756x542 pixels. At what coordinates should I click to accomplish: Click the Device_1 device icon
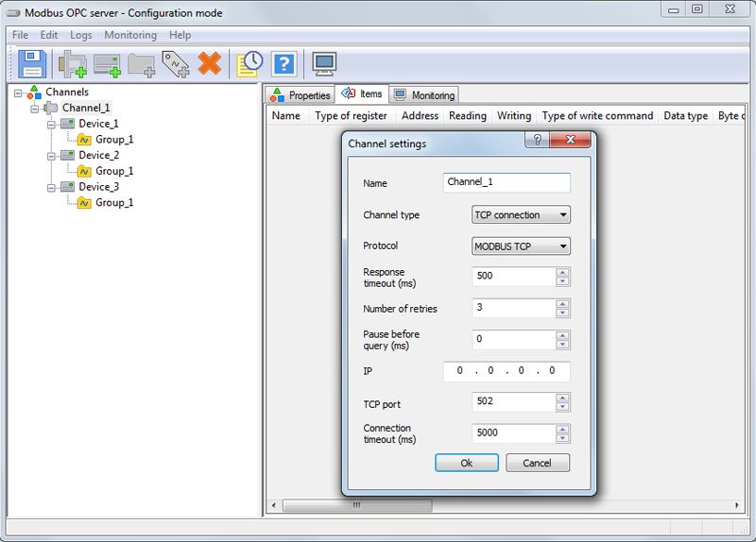(67, 124)
